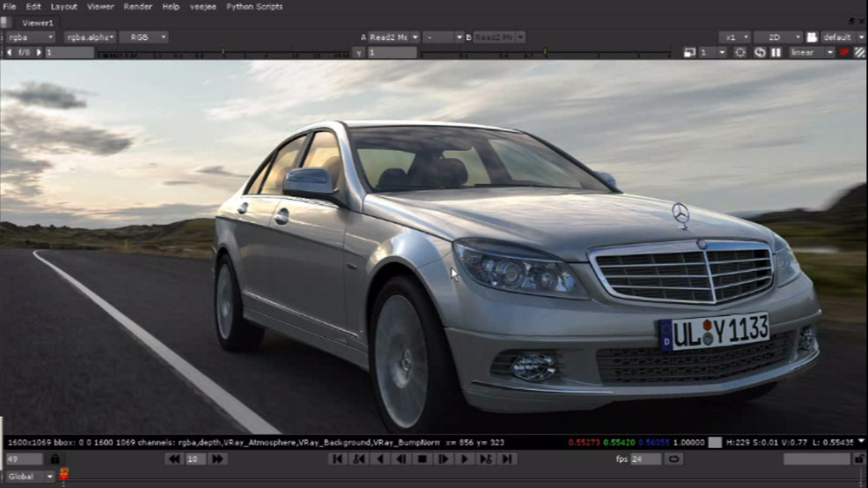
Task: Open the Edit menu
Action: (x=33, y=7)
